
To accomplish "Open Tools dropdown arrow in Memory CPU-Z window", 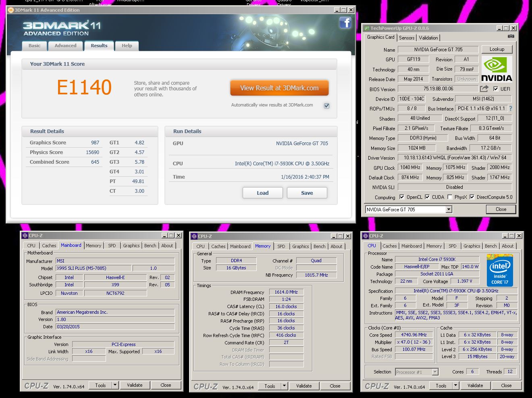I will point(284,386).
